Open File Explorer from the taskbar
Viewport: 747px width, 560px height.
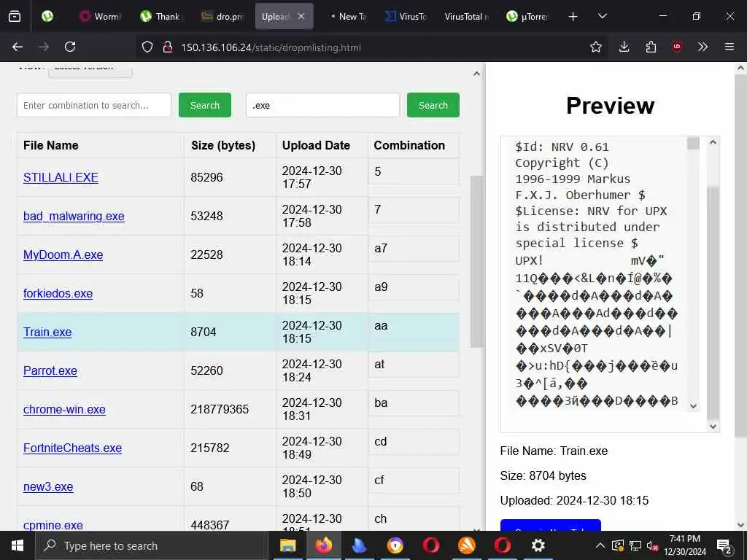tap(287, 545)
